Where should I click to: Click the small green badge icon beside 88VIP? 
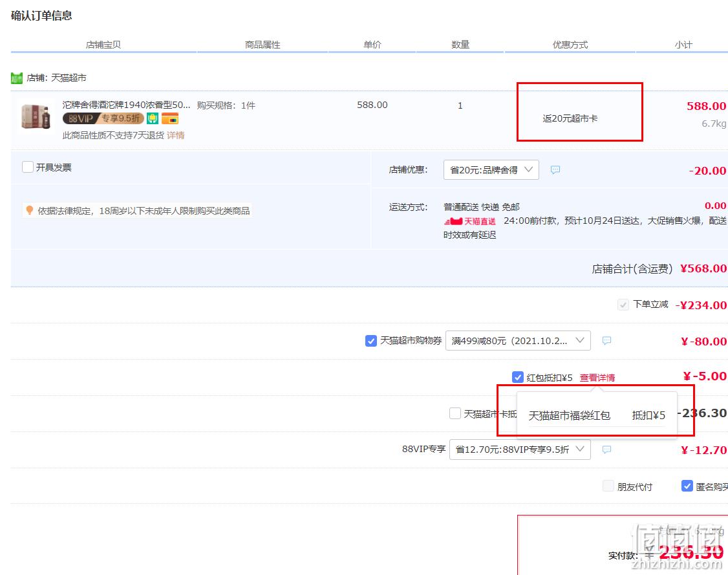(x=153, y=119)
